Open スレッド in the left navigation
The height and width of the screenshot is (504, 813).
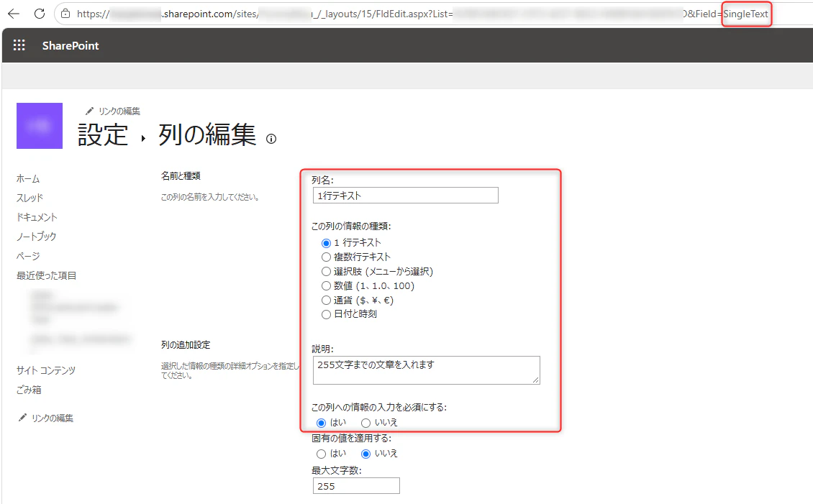(29, 198)
